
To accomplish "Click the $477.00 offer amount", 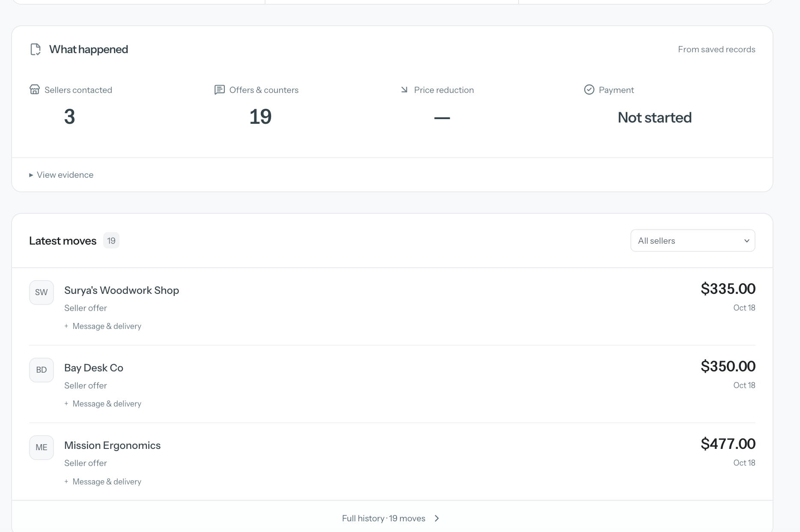I will click(728, 444).
